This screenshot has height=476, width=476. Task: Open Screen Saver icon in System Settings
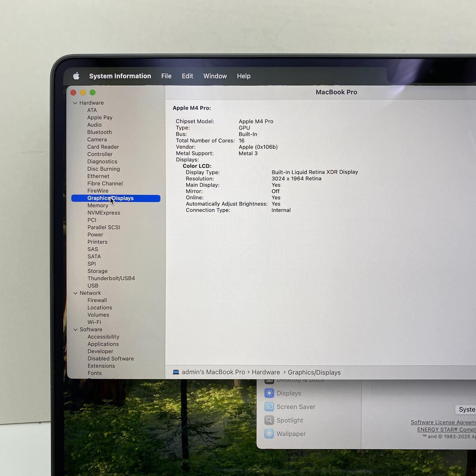269,407
